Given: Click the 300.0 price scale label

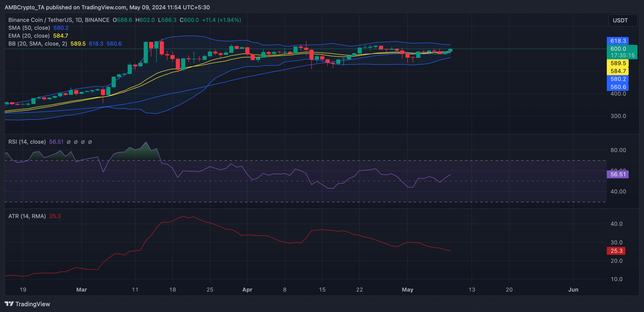Looking at the screenshot, I should pyautogui.click(x=618, y=116).
